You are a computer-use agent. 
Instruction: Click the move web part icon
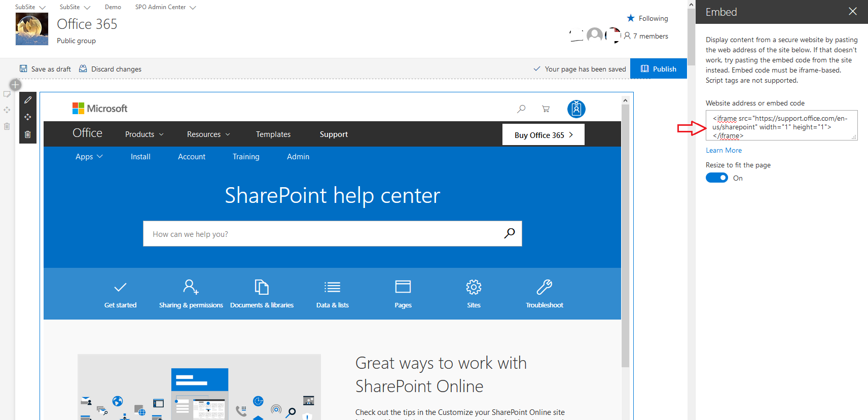(28, 117)
